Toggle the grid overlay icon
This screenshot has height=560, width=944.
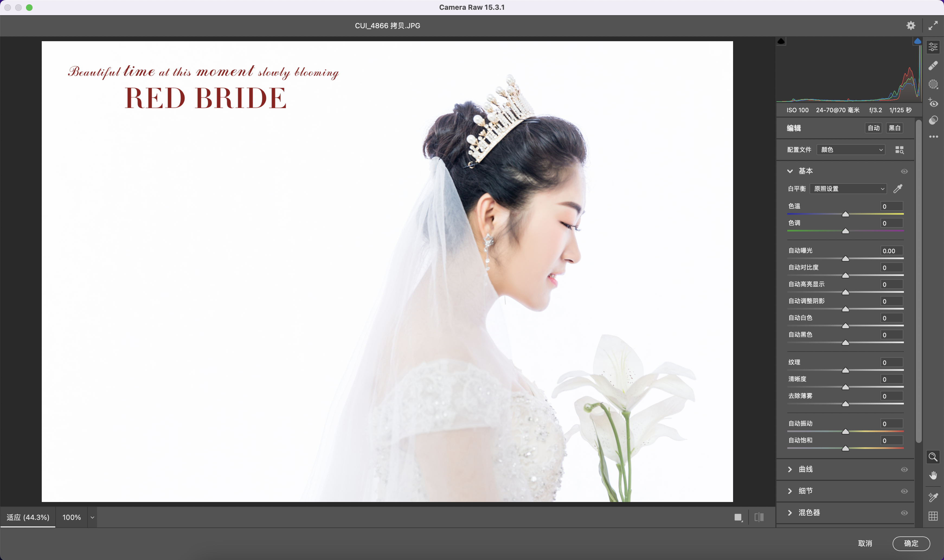coord(933,516)
